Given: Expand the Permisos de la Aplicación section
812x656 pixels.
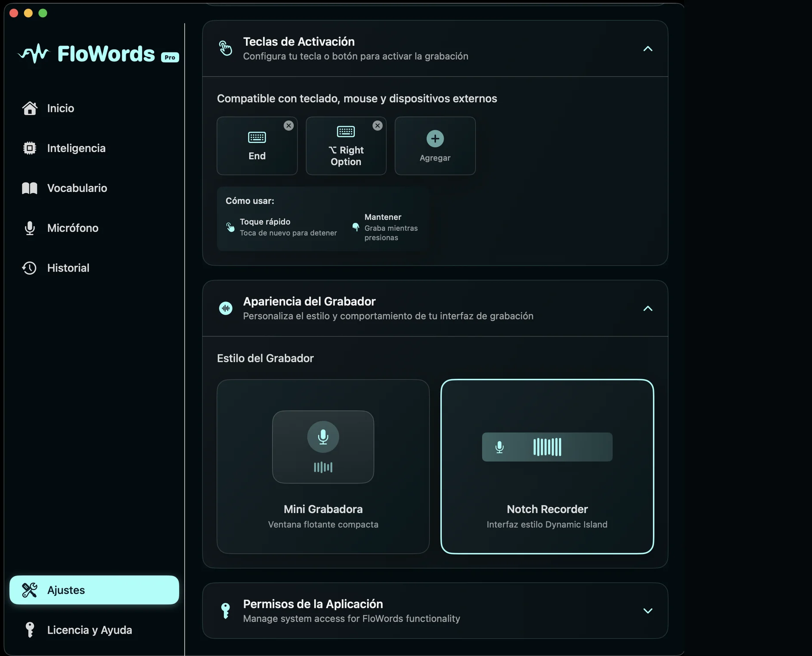Looking at the screenshot, I should (x=648, y=611).
